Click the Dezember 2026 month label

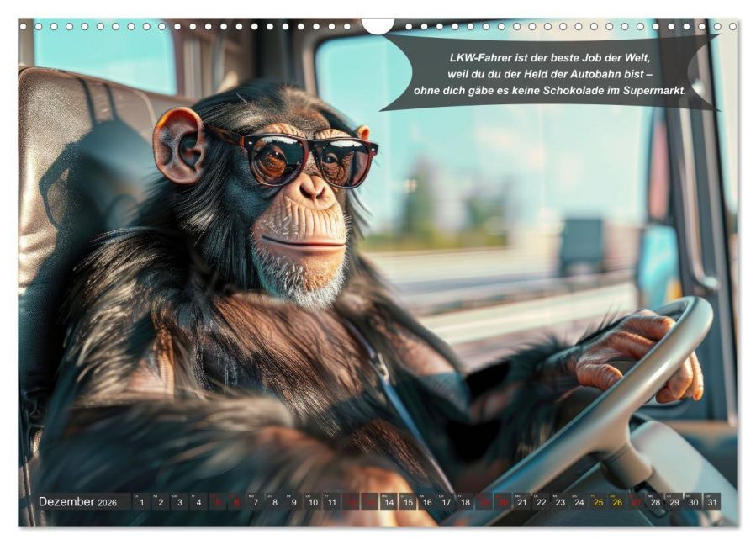click(x=77, y=501)
